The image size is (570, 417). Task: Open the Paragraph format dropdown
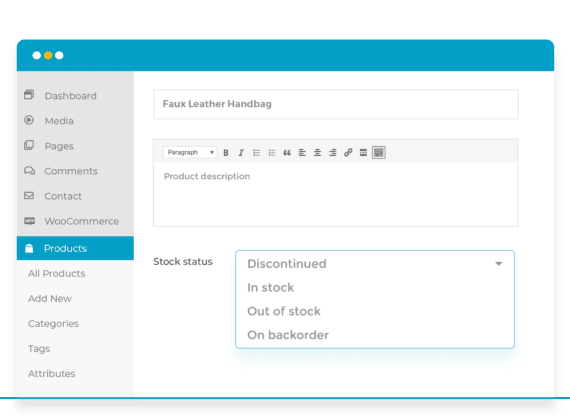[190, 152]
